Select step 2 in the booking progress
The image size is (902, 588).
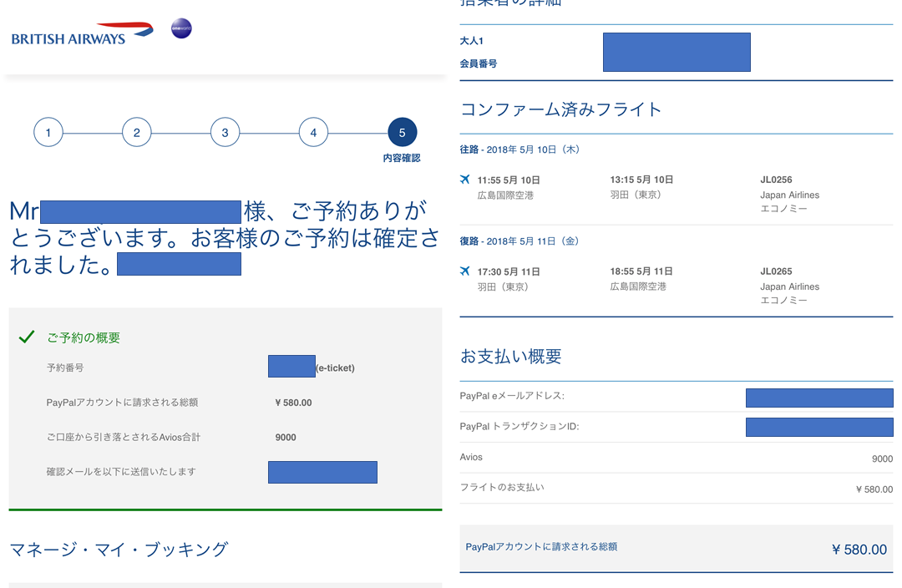coord(137,132)
